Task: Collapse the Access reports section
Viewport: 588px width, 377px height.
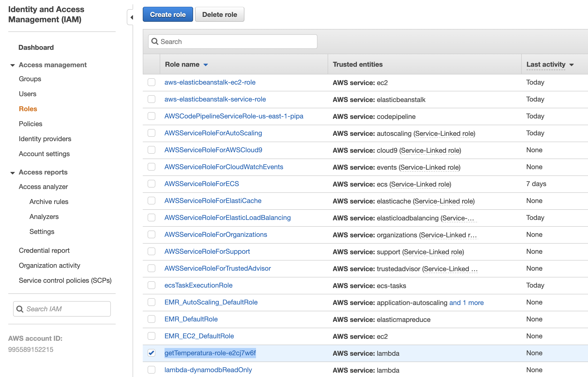Action: coord(13,173)
